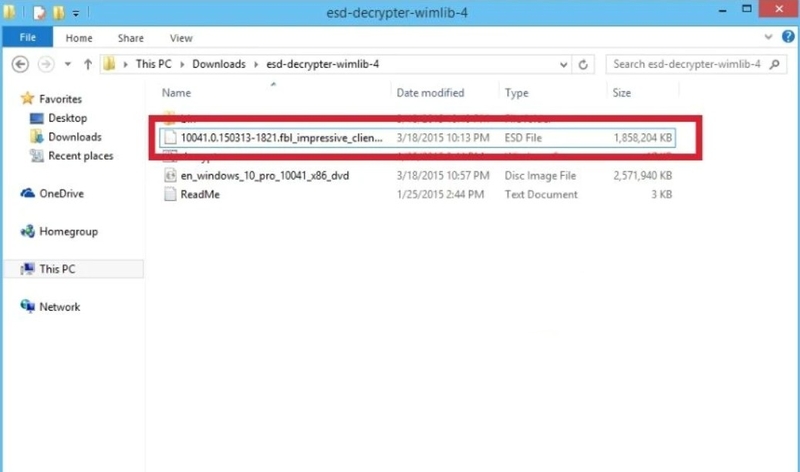Select the ReadMe text document

(x=417, y=194)
